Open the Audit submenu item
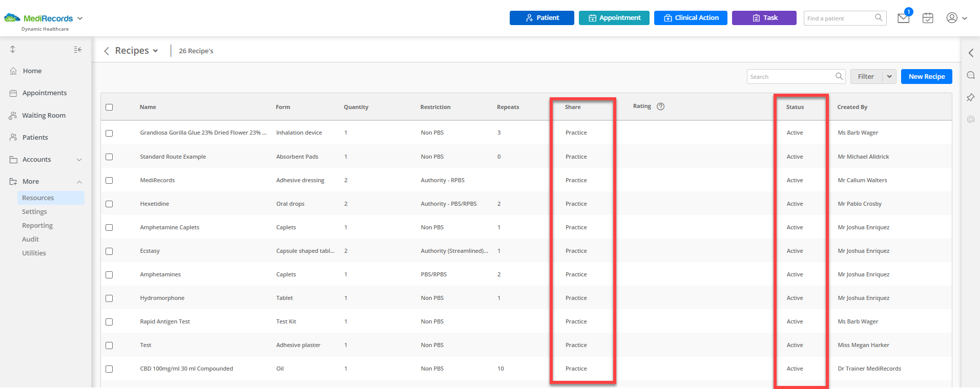The width and height of the screenshot is (980, 389). coord(30,240)
